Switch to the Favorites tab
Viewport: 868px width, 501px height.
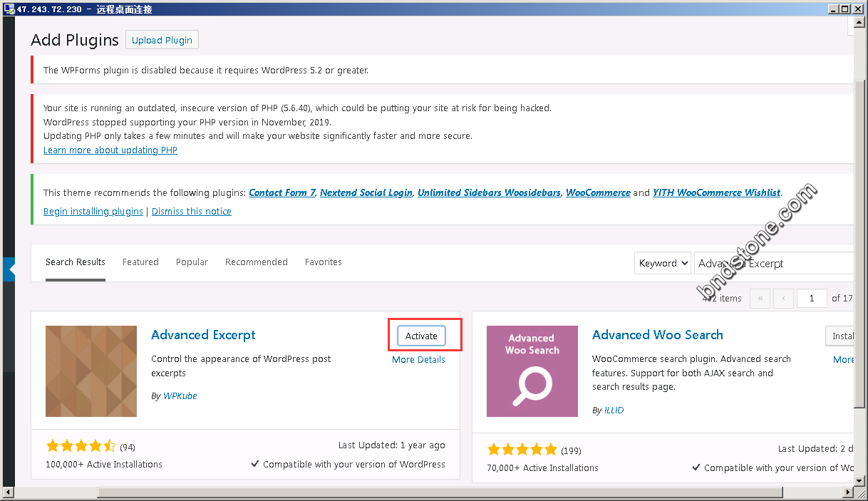click(324, 262)
